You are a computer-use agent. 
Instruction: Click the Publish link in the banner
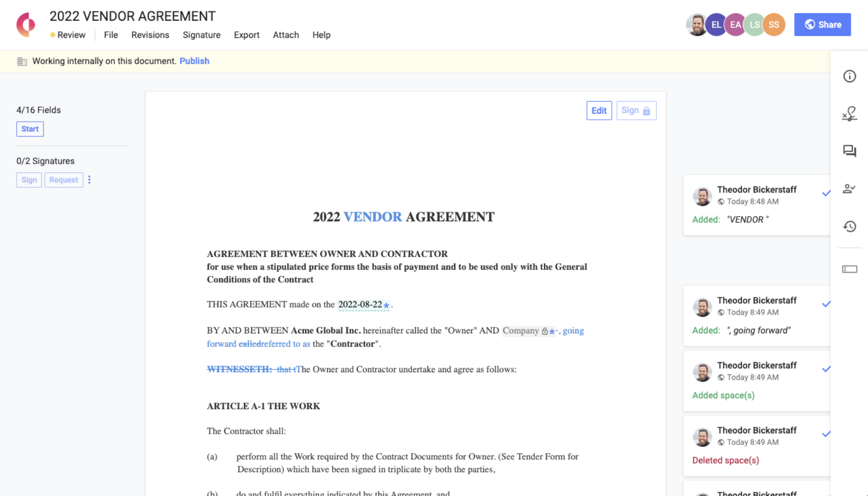194,61
